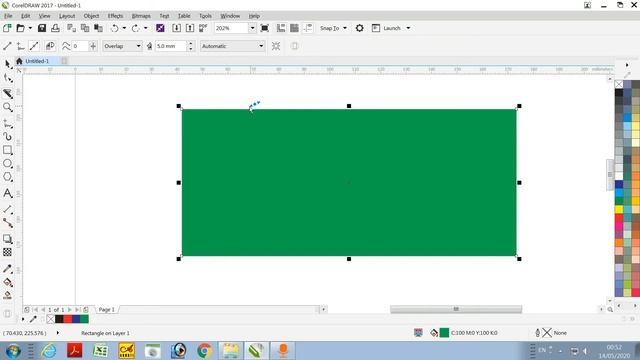Click the Import icon
Screen dimensions: 640x360
pyautogui.click(x=176, y=28)
